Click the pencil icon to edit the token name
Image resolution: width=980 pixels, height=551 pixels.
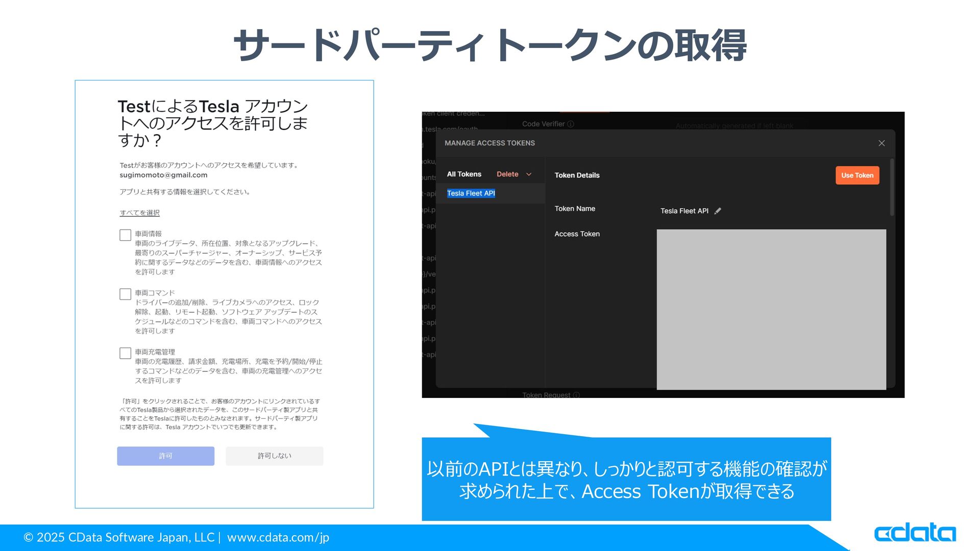pyautogui.click(x=718, y=211)
